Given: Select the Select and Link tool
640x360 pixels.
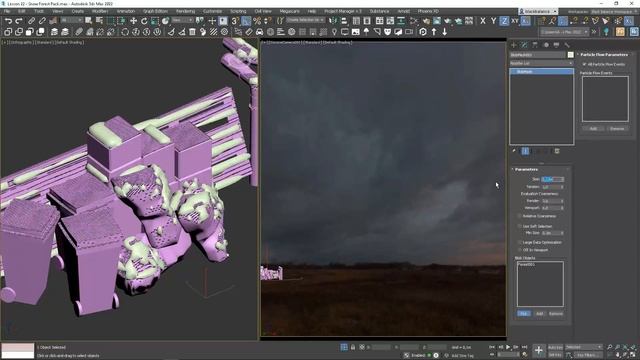Looking at the screenshot, I should [x=31, y=20].
